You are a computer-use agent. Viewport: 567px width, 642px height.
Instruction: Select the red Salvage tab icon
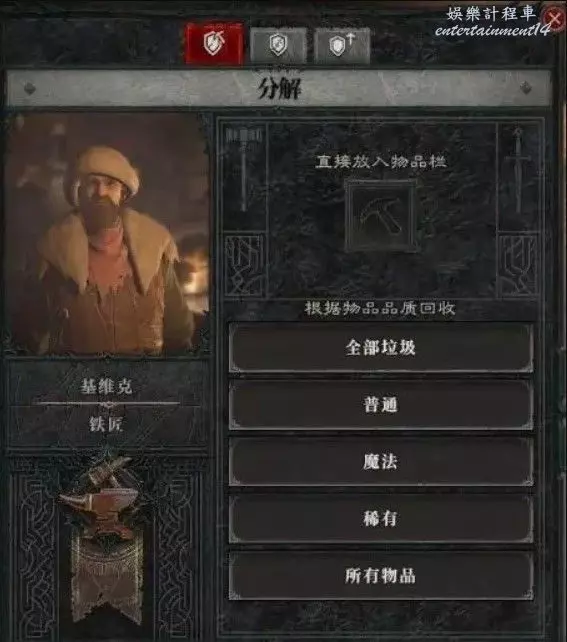(214, 43)
